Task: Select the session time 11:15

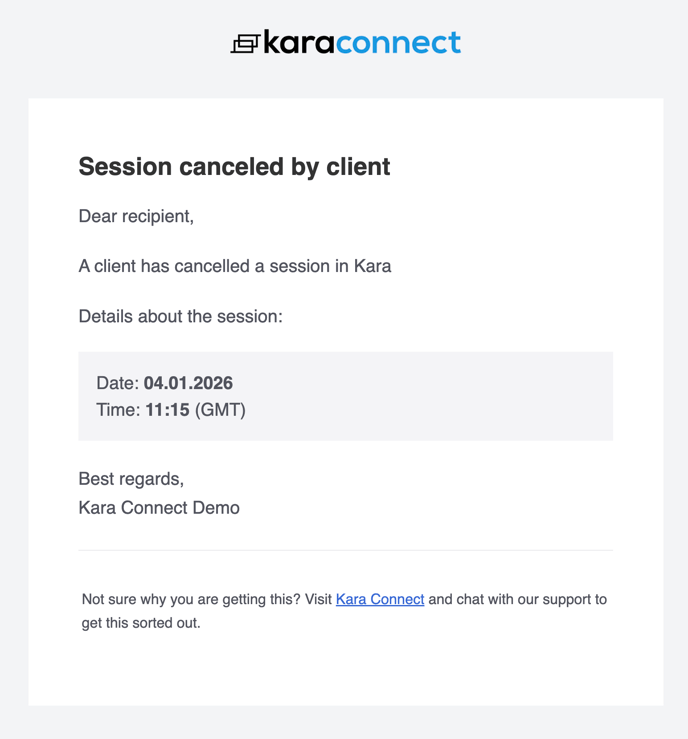Action: 167,409
